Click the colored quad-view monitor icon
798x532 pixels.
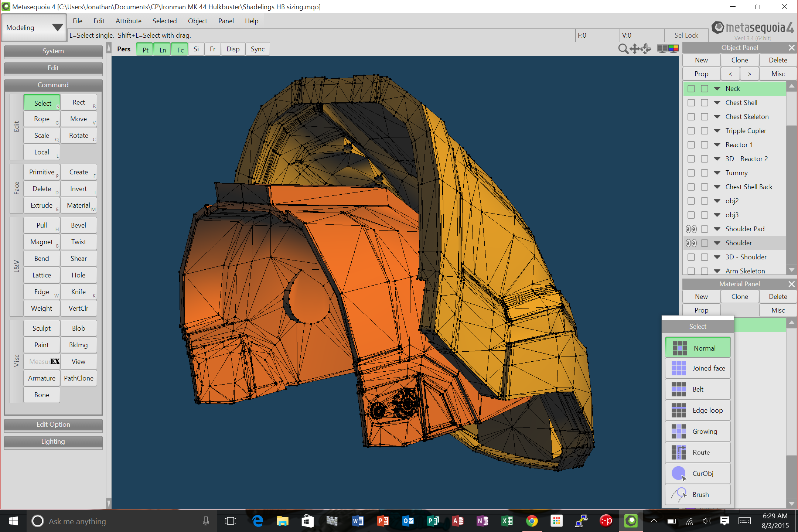click(x=673, y=49)
